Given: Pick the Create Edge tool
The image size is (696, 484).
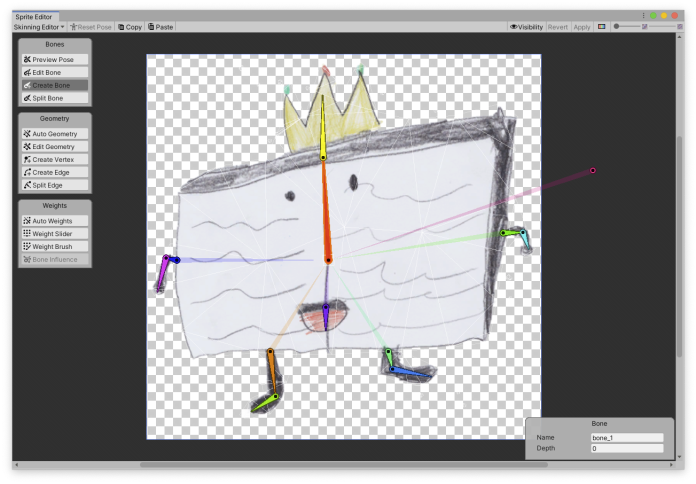Looking at the screenshot, I should point(54,173).
